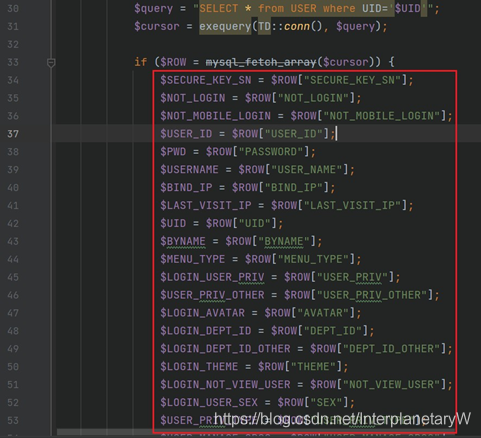Click the "THEME" string key
This screenshot has height=438, width=481.
pos(313,367)
